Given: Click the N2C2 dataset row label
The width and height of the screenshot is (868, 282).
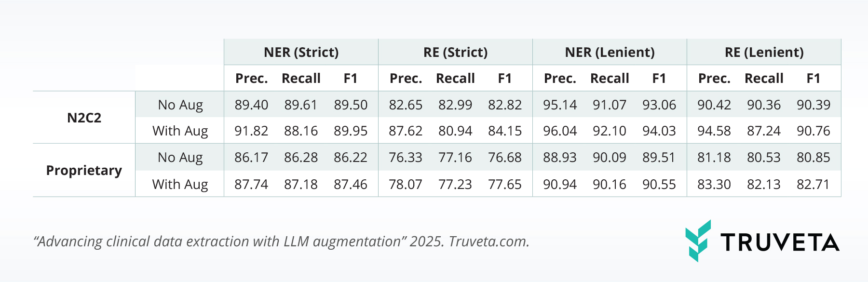Looking at the screenshot, I should 84,118.
